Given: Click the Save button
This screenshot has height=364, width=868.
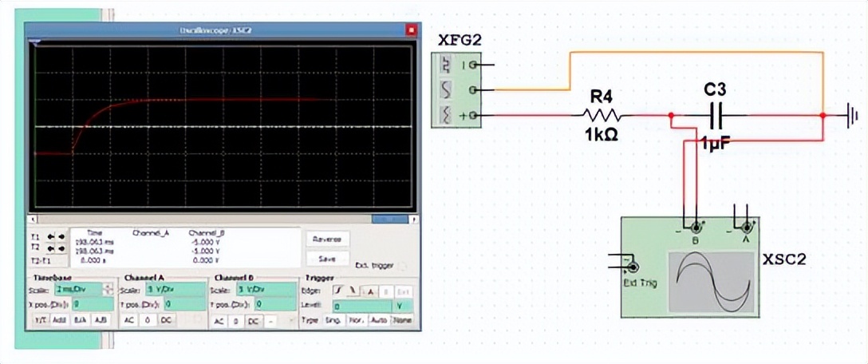Looking at the screenshot, I should click(x=327, y=259).
